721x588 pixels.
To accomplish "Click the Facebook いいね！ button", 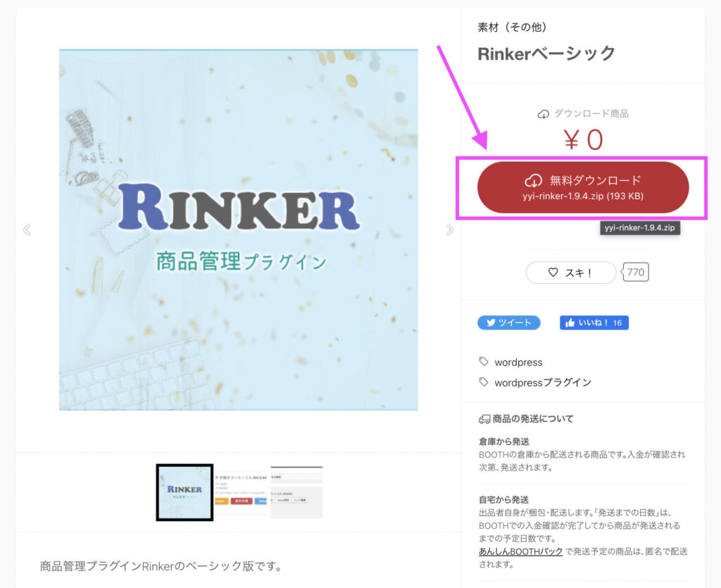I will pyautogui.click(x=594, y=323).
